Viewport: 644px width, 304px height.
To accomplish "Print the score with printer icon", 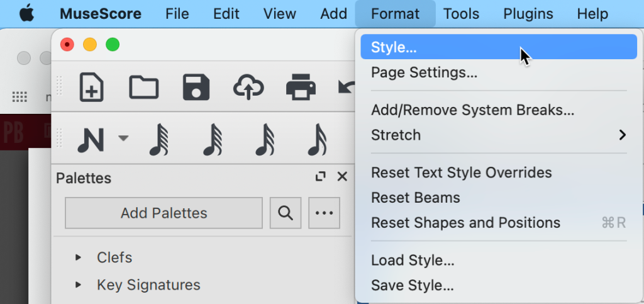I will [x=301, y=87].
